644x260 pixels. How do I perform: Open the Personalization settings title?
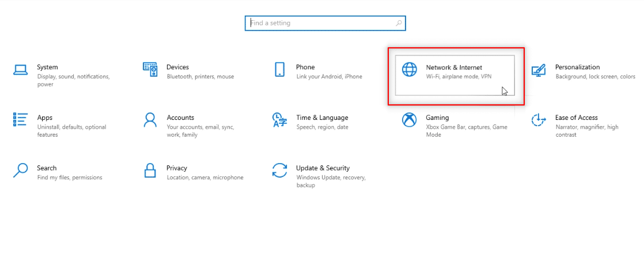tap(577, 67)
